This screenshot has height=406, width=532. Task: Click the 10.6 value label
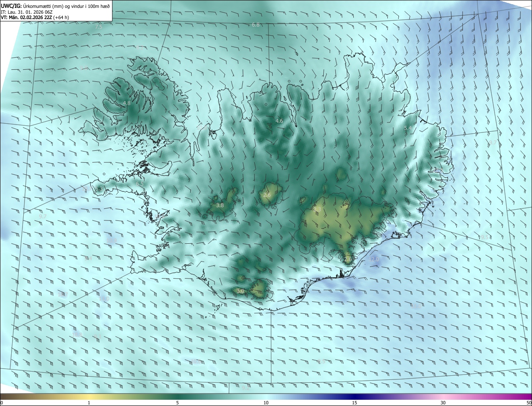click(196, 362)
